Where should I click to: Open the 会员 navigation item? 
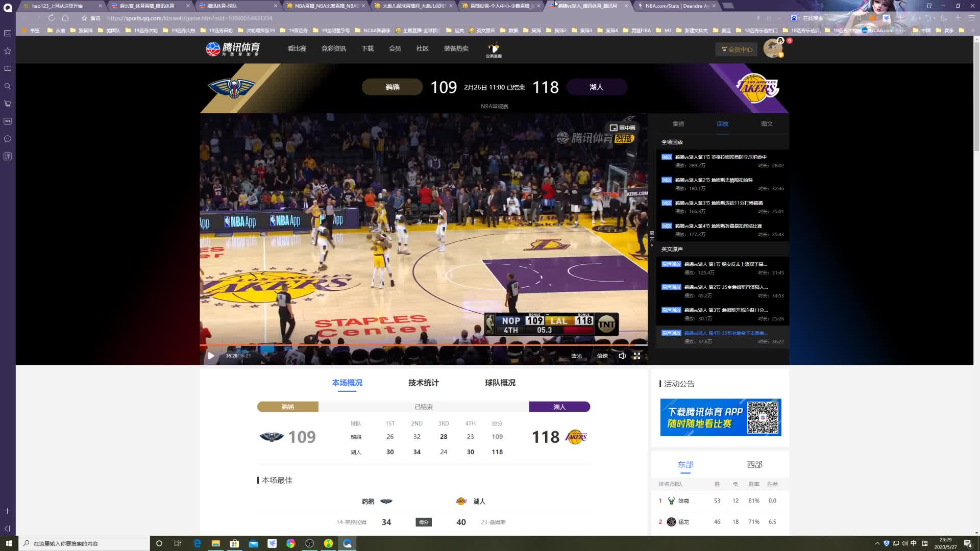395,48
